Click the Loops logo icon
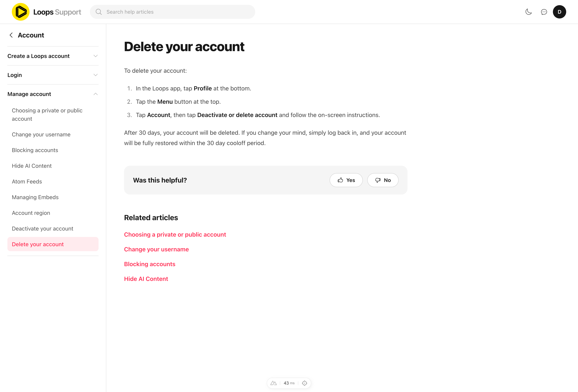Viewport: 578px width, 392px height. point(21,12)
